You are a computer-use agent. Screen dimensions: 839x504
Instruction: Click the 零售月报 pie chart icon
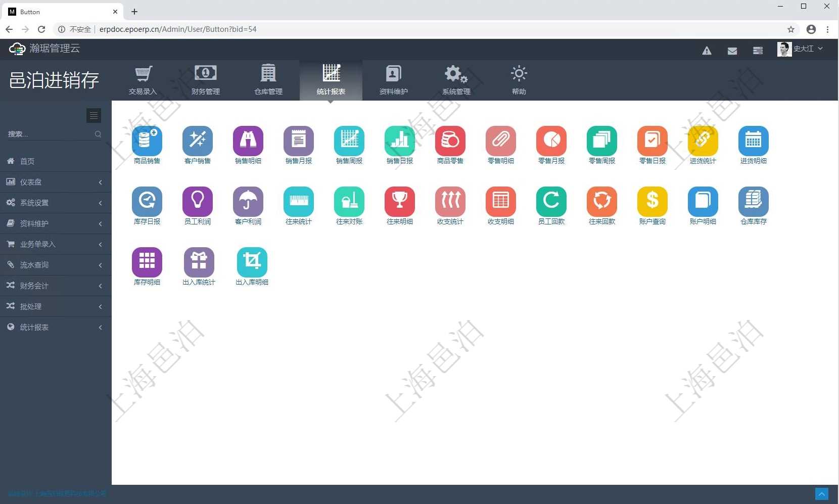(x=551, y=141)
